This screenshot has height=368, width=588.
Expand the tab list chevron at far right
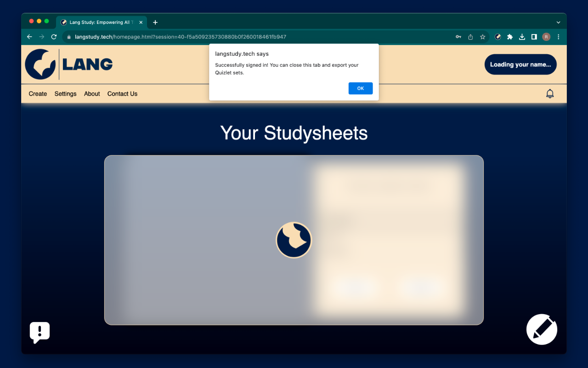coord(558,22)
